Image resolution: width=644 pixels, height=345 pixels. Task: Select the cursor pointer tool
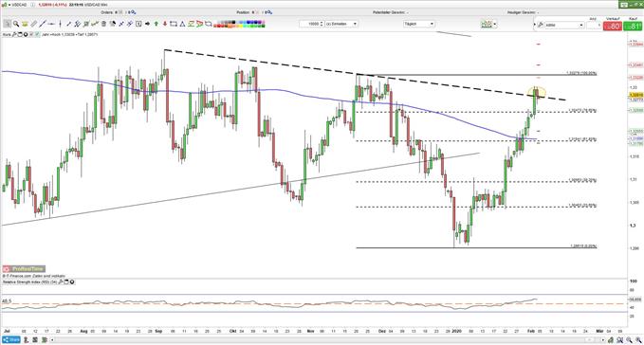(7, 24)
